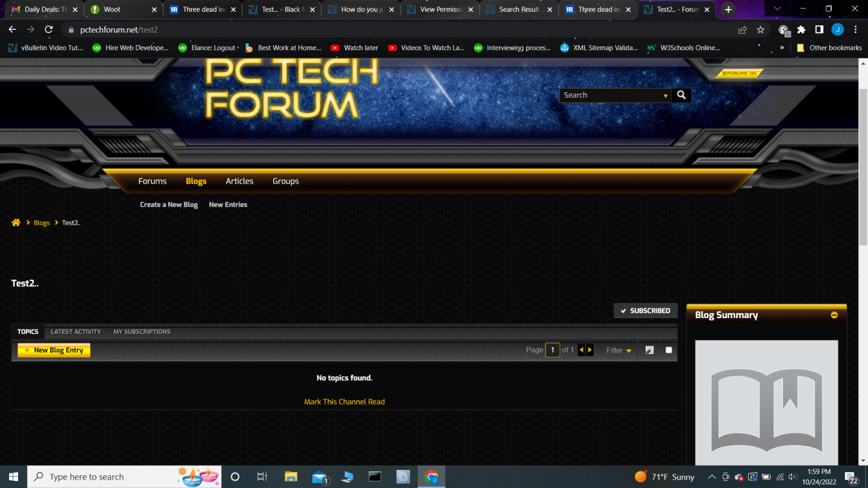Go to previous page arrow

[581, 350]
